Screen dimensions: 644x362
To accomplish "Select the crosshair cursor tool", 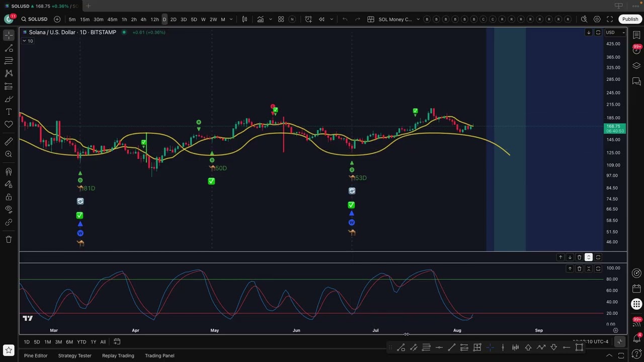I will click(9, 35).
